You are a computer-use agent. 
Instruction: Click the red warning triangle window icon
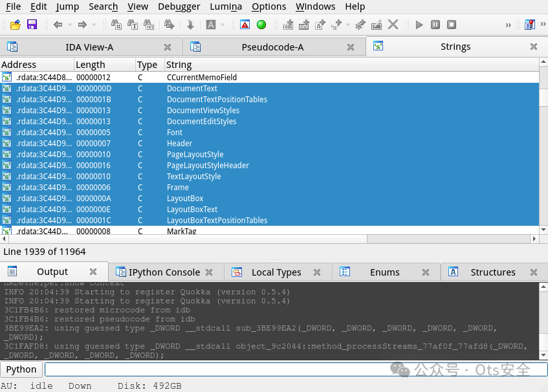click(x=245, y=25)
